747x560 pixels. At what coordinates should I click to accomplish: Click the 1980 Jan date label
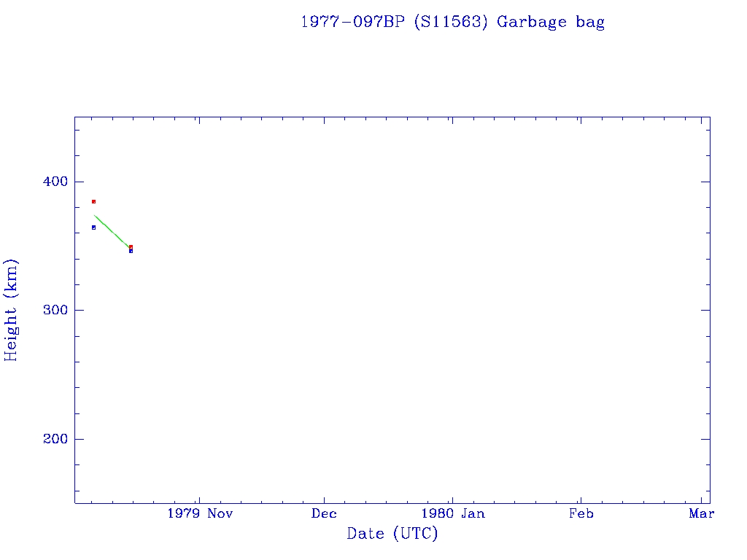coord(452,514)
